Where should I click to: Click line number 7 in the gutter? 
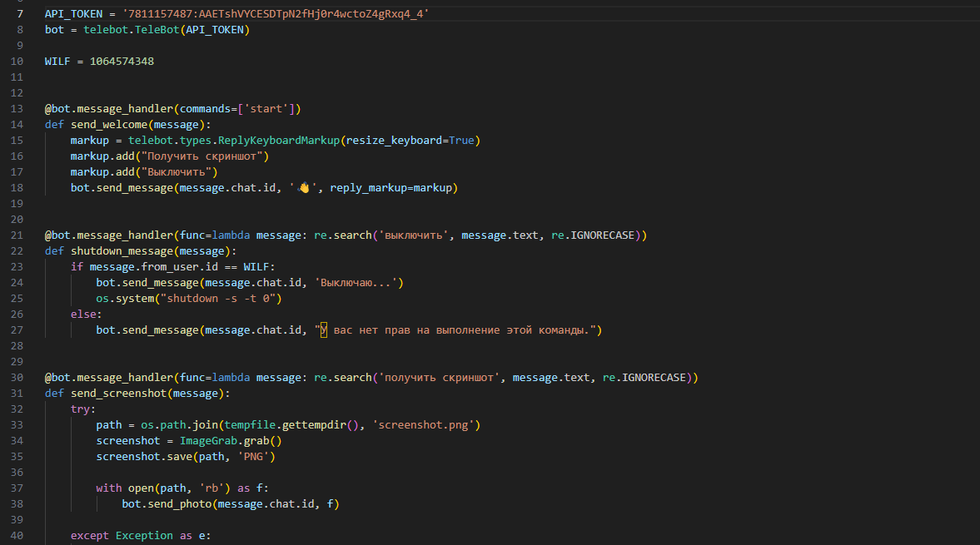(x=20, y=14)
